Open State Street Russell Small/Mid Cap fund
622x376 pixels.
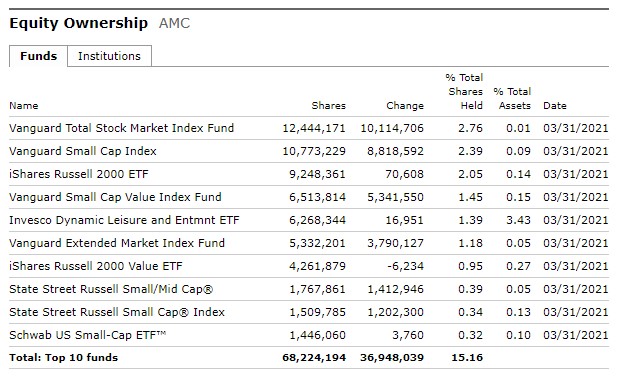[x=111, y=289]
